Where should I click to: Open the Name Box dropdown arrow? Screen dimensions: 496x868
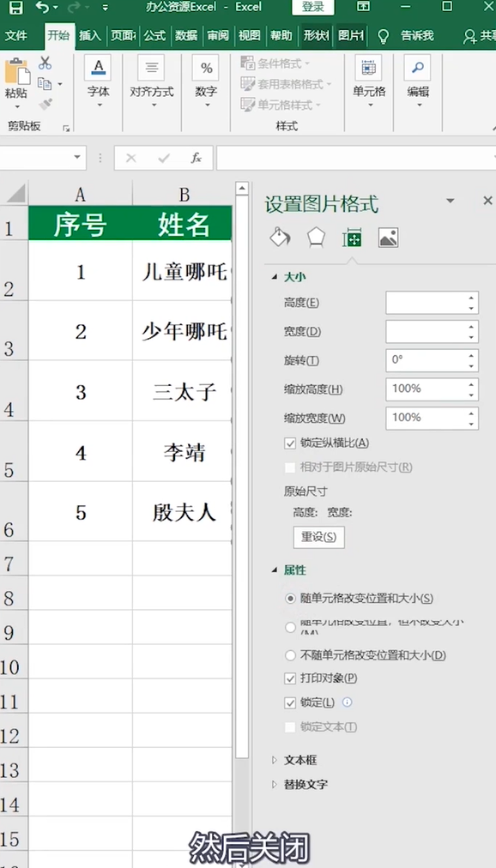(x=77, y=159)
